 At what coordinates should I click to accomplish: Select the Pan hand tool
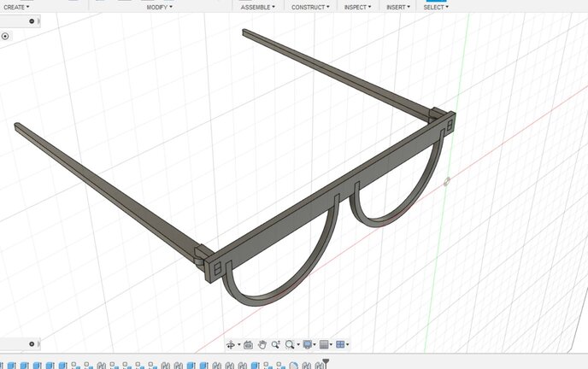pyautogui.click(x=262, y=344)
